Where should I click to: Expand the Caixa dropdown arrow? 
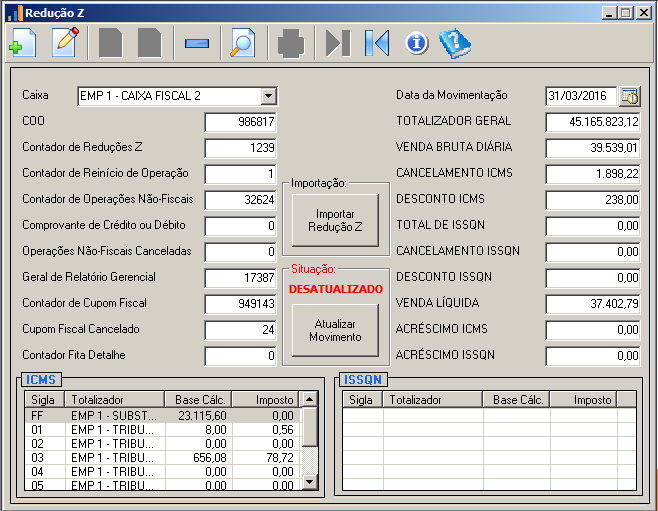pos(268,96)
